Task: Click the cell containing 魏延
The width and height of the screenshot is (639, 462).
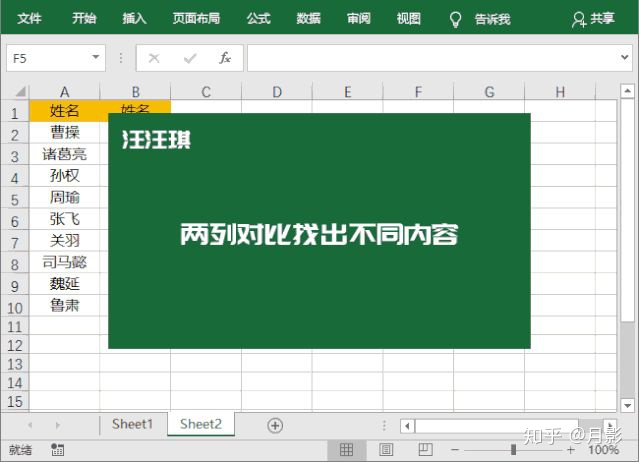Action: 64,284
